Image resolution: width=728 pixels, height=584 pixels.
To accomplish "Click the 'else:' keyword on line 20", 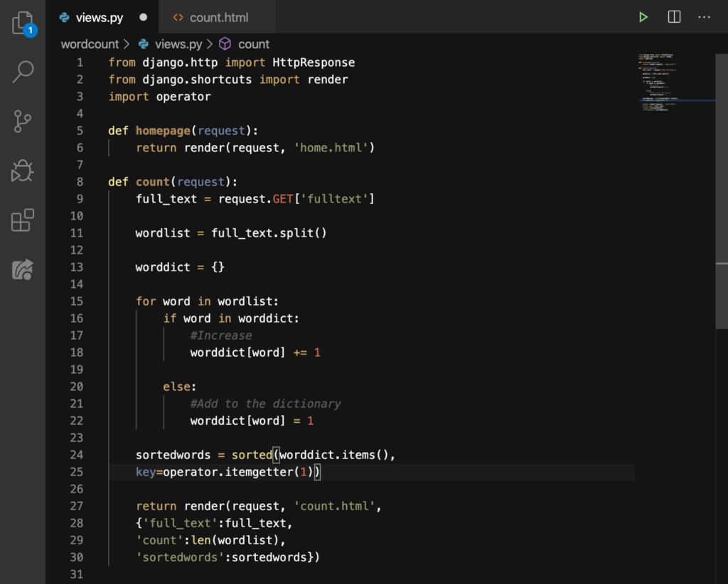I will 180,386.
